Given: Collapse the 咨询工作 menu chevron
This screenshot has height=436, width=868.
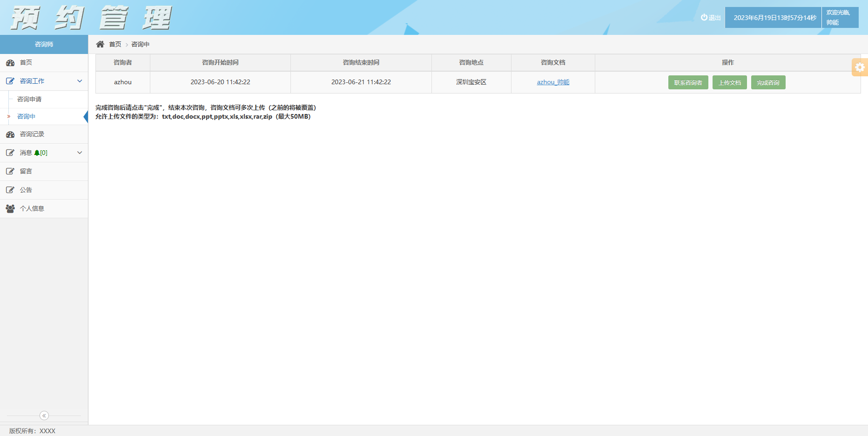Looking at the screenshot, I should 80,81.
